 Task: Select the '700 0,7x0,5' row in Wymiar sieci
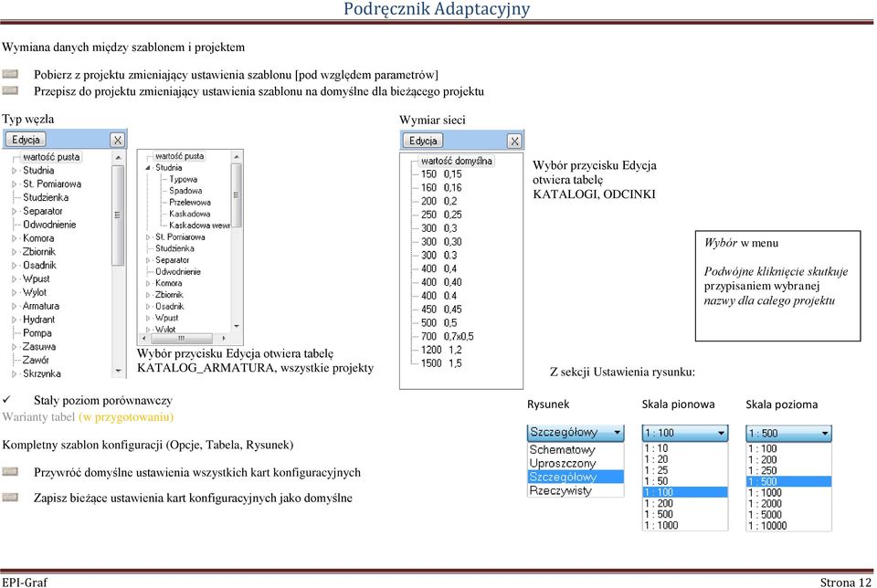pyautogui.click(x=448, y=337)
